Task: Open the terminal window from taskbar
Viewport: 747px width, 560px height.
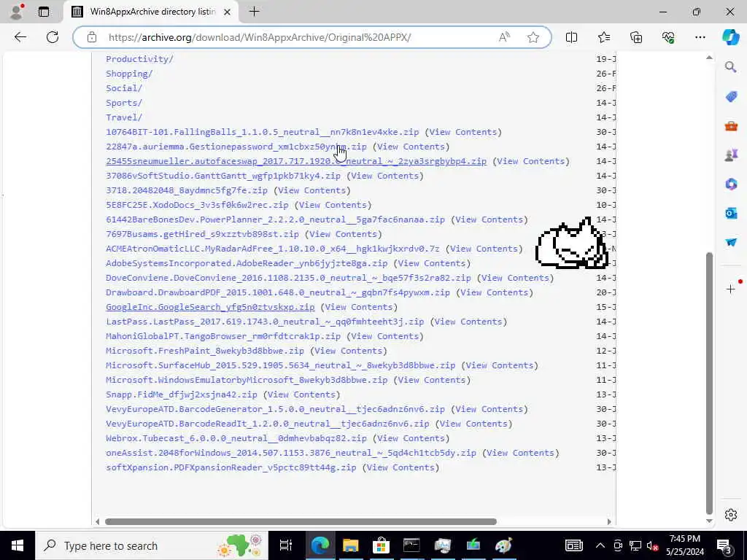Action: pos(411,545)
